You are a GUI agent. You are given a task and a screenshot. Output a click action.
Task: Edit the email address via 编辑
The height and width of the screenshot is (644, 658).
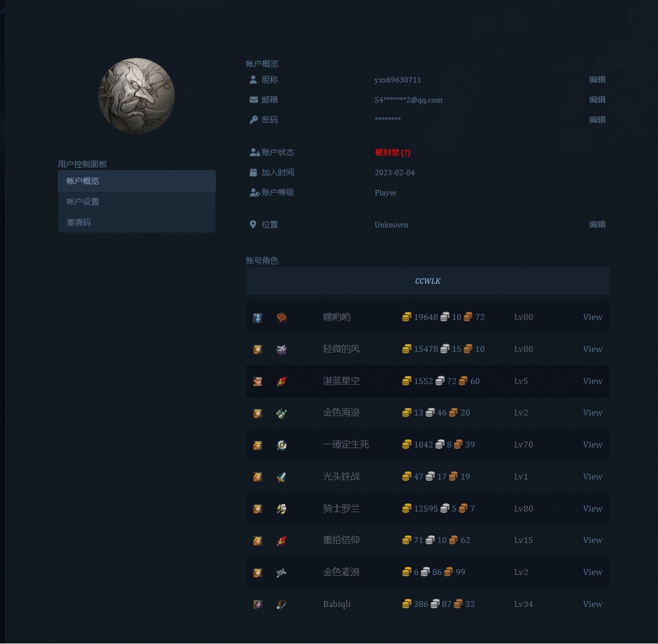pos(597,100)
